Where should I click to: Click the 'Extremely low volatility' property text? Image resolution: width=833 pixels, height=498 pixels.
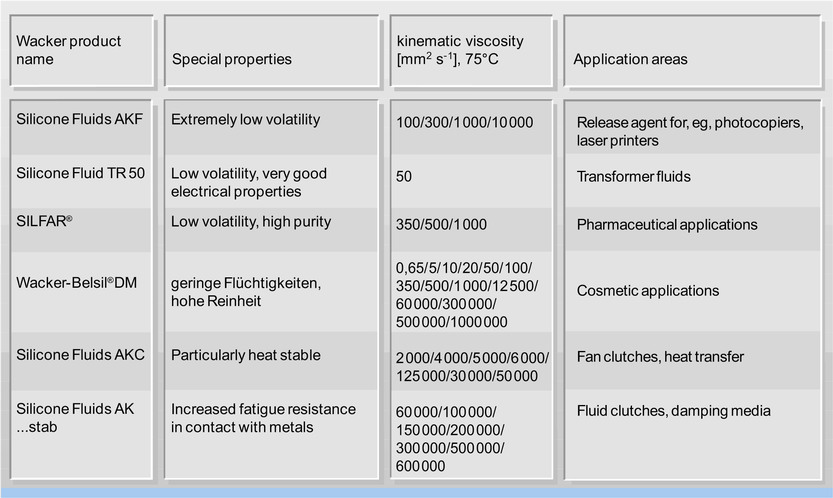pyautogui.click(x=245, y=120)
